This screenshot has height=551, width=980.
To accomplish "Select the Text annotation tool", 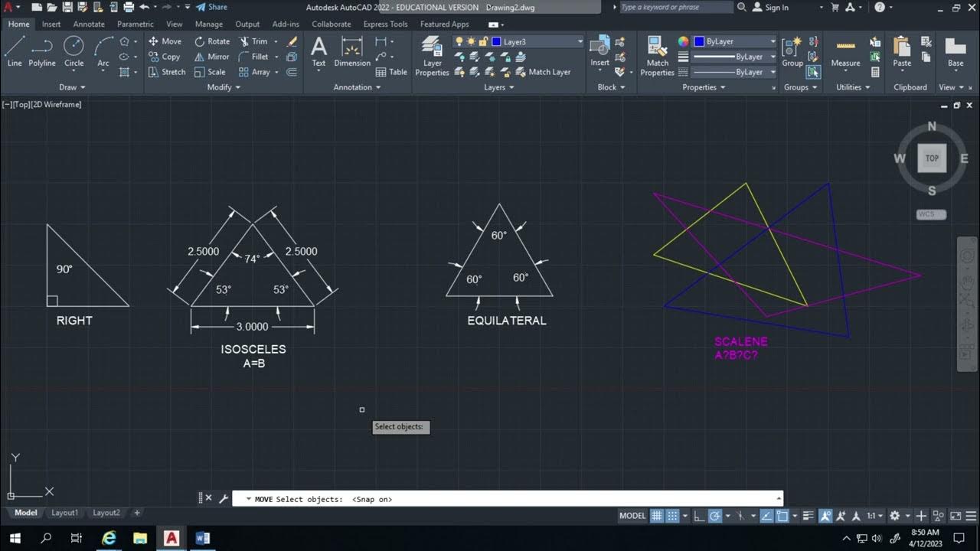I will click(318, 51).
